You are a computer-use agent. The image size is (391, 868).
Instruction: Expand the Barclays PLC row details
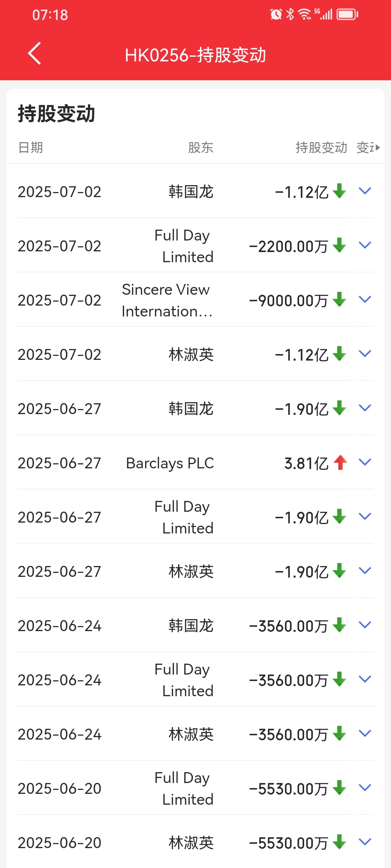tap(365, 462)
